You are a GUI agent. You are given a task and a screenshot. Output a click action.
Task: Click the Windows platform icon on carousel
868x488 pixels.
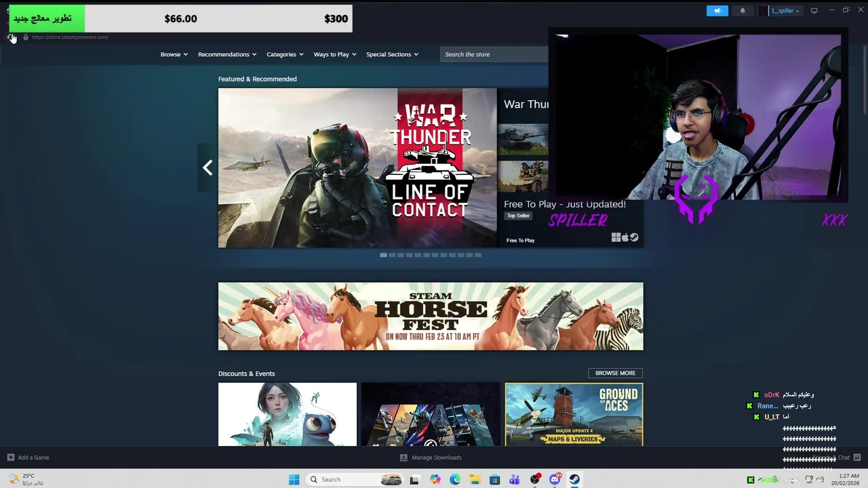(x=616, y=237)
